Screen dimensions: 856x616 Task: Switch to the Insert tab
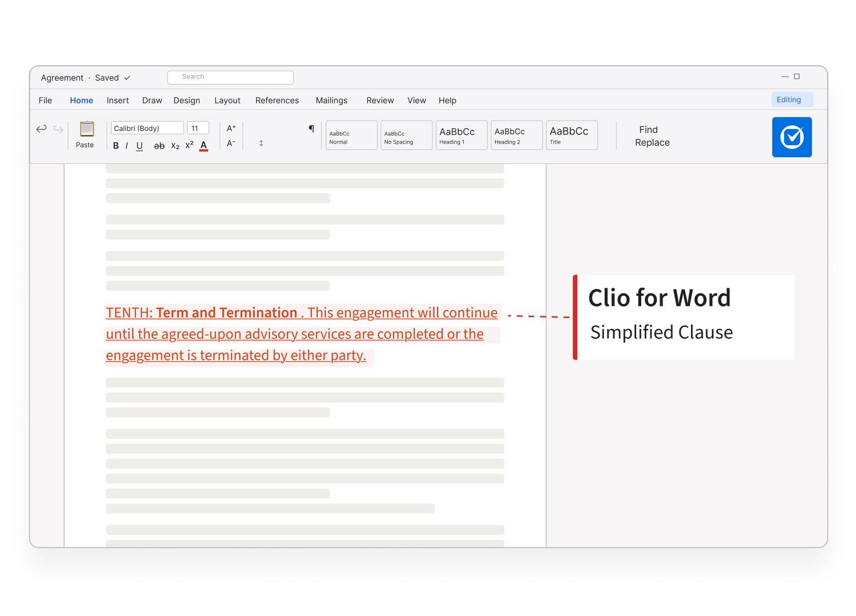point(118,100)
